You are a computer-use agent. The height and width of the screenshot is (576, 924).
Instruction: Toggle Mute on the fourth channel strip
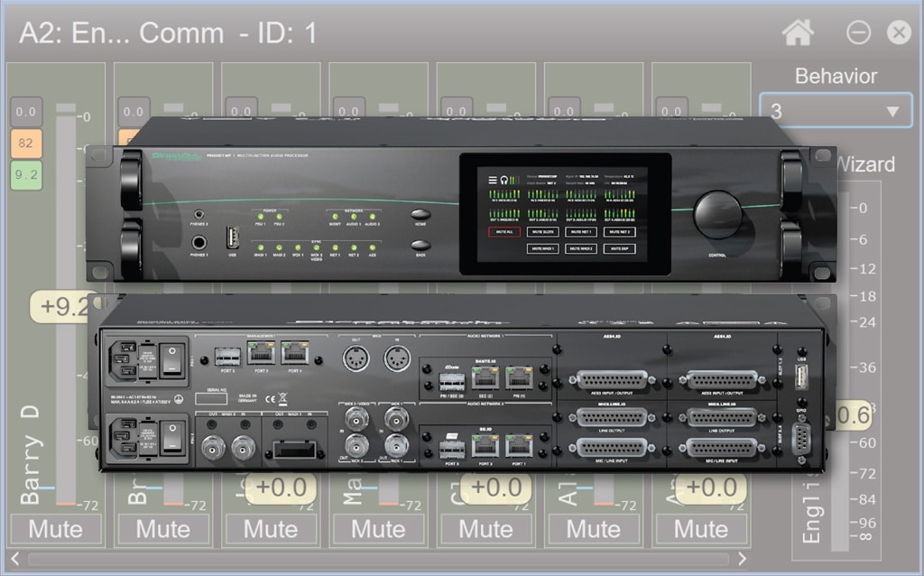tap(378, 528)
